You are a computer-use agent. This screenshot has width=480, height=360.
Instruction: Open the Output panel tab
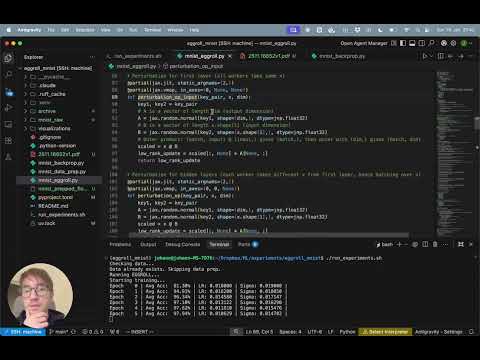148,244
